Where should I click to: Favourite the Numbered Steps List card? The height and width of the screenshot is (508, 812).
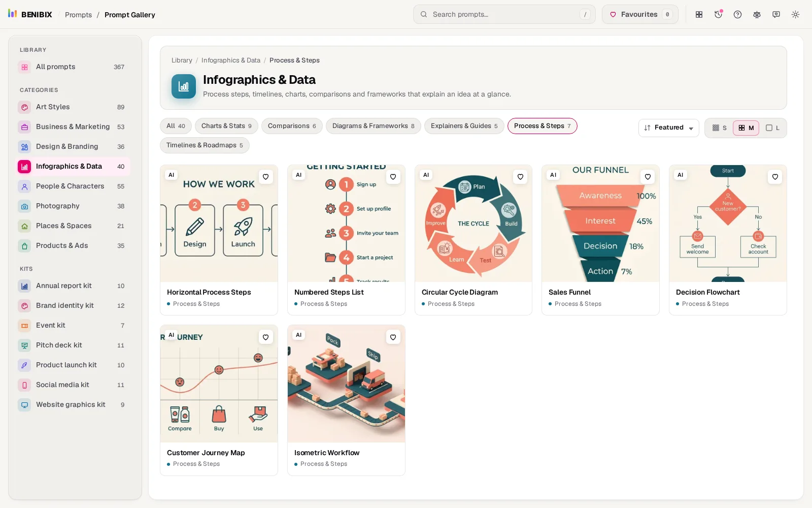point(393,177)
